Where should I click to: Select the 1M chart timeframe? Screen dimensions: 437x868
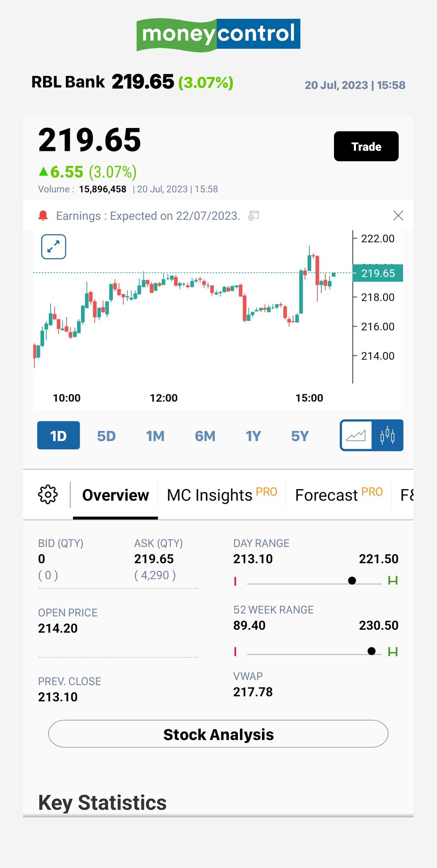[x=155, y=436]
